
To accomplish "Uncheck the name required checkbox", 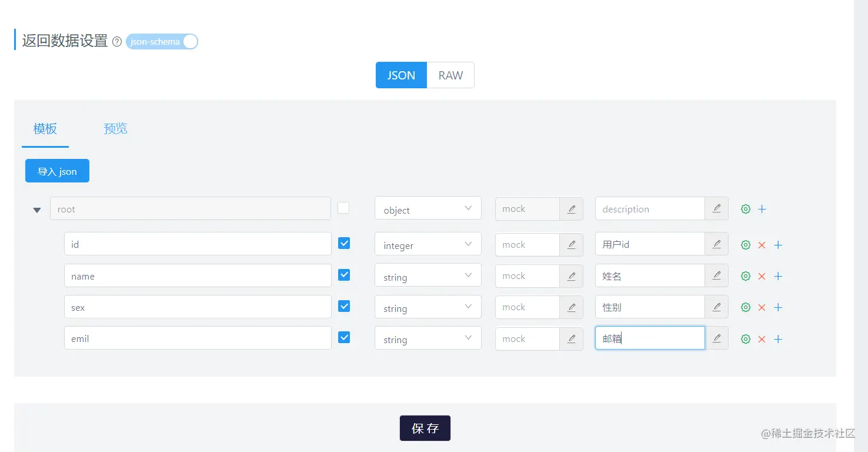I will pos(344,275).
